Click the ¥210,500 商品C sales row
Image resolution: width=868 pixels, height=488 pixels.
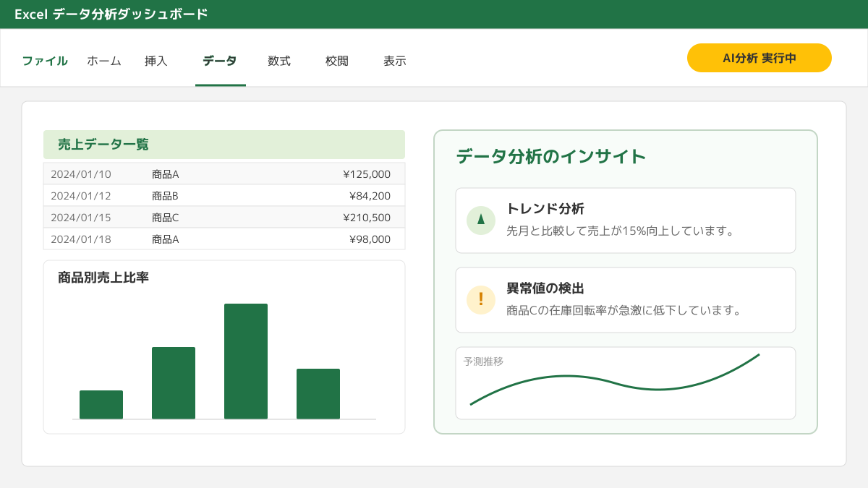coord(224,218)
